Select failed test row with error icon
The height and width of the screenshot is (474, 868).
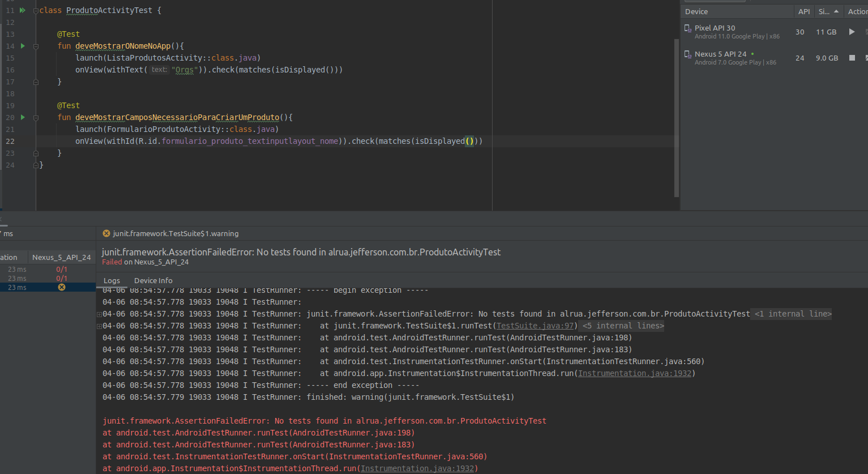(x=48, y=287)
